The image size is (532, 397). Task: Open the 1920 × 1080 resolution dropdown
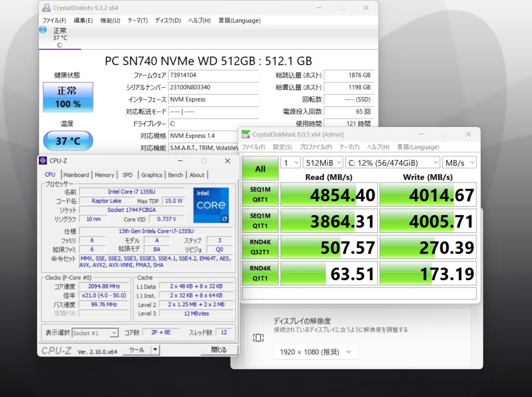(316, 352)
